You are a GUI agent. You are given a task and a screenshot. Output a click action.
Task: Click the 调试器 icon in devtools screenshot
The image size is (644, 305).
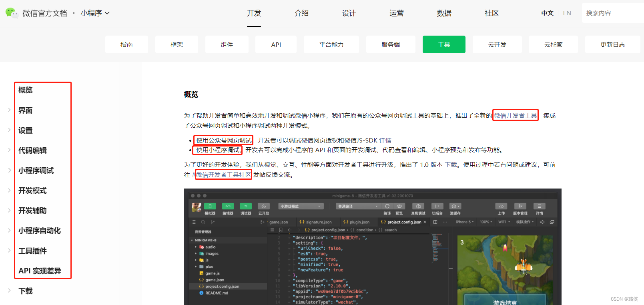tap(246, 206)
